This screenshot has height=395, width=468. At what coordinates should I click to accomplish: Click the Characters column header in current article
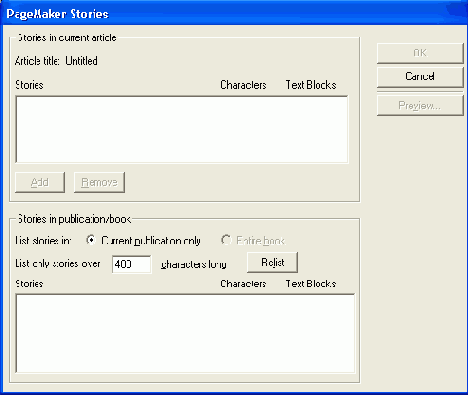tap(243, 85)
